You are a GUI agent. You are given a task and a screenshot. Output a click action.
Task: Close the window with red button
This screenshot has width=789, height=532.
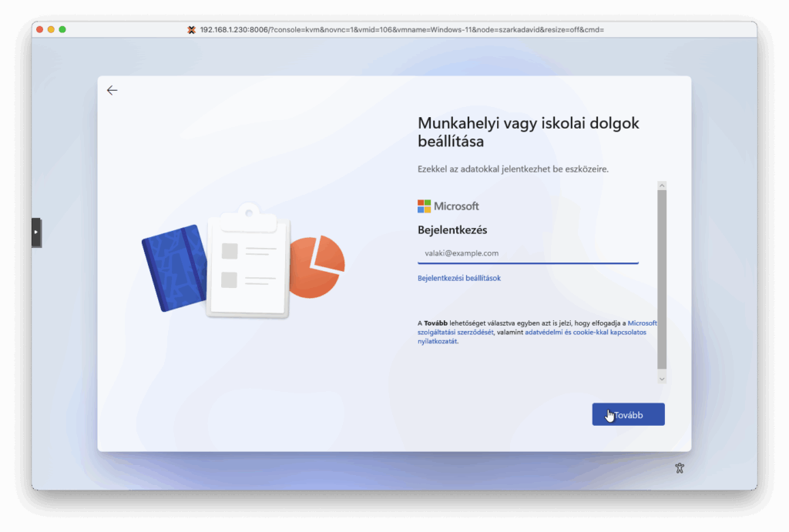coord(40,30)
